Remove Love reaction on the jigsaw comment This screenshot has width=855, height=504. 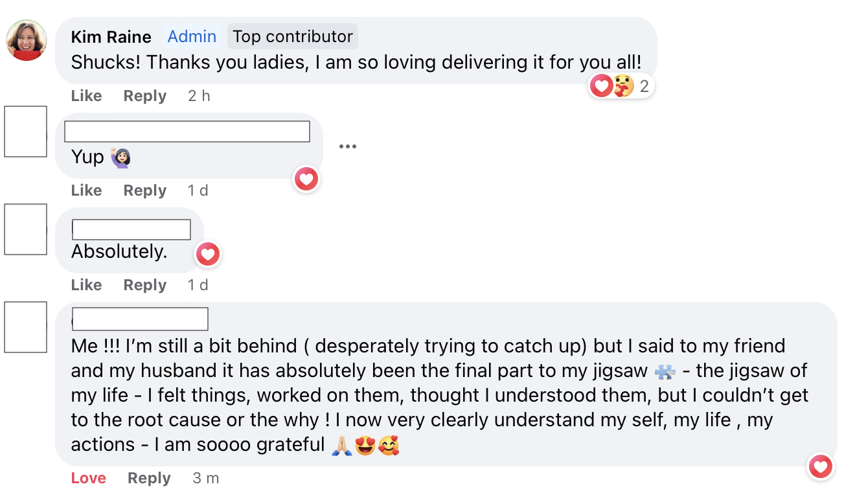(88, 478)
